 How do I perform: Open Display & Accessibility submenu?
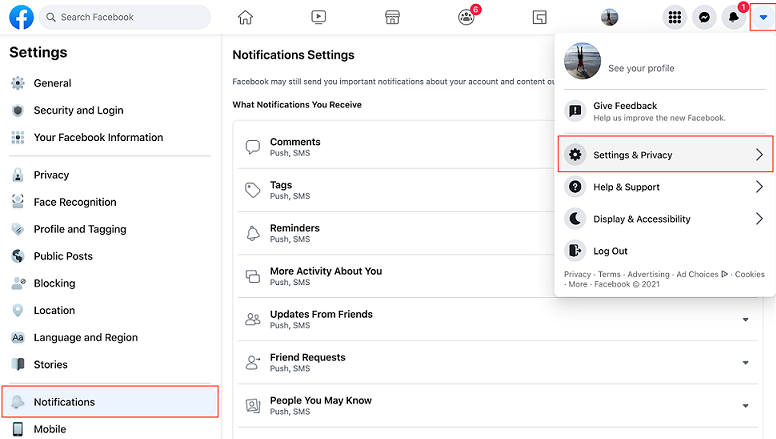pyautogui.click(x=665, y=219)
